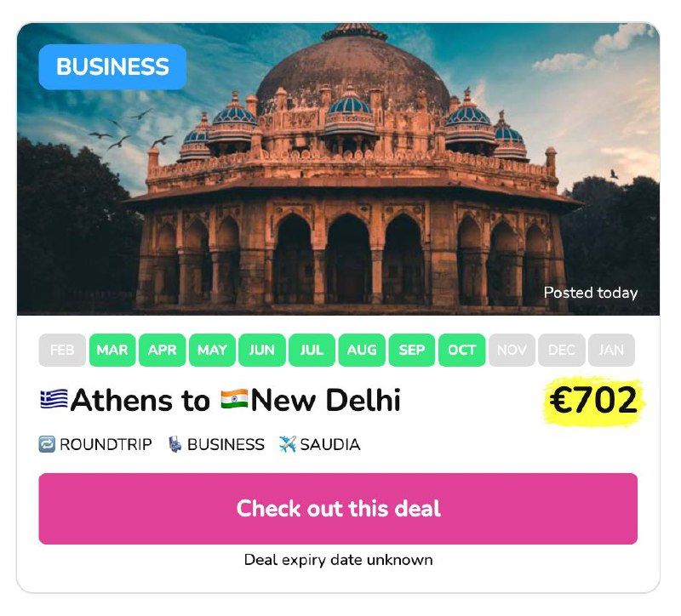The height and width of the screenshot is (616, 681).
Task: Click the greyed-out FEB month chip
Action: coord(62,350)
